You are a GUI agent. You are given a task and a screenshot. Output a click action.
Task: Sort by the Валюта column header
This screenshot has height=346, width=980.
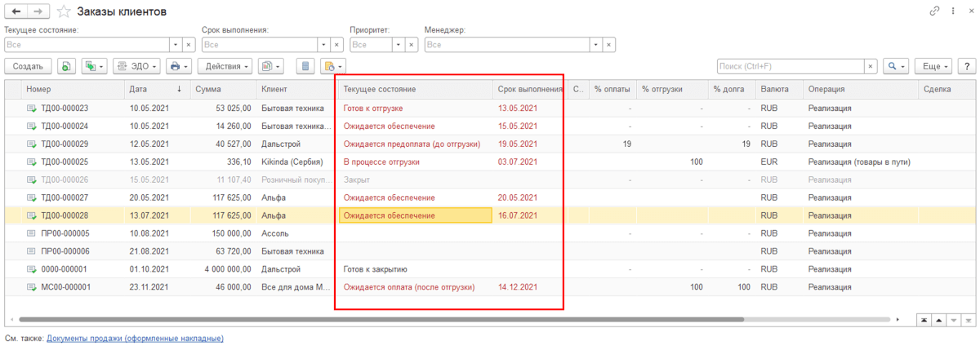coord(779,89)
